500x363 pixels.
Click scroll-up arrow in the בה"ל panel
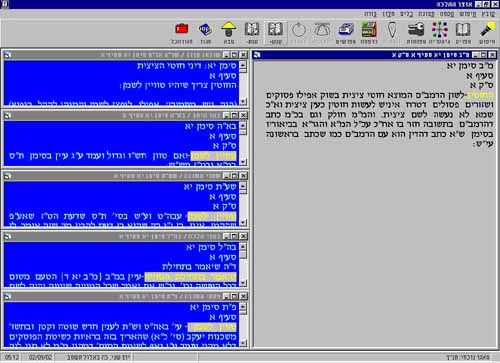click(243, 247)
